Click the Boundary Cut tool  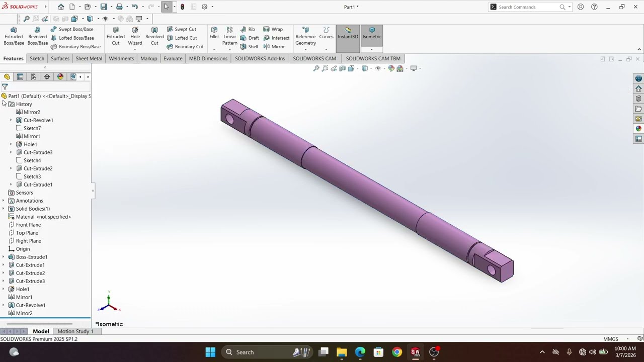click(185, 47)
